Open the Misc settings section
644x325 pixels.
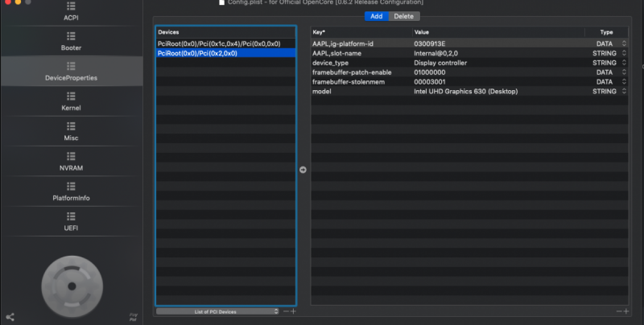71,131
